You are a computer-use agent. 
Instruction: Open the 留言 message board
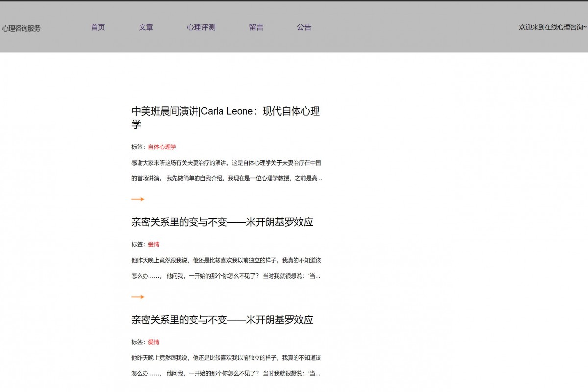pyautogui.click(x=257, y=27)
